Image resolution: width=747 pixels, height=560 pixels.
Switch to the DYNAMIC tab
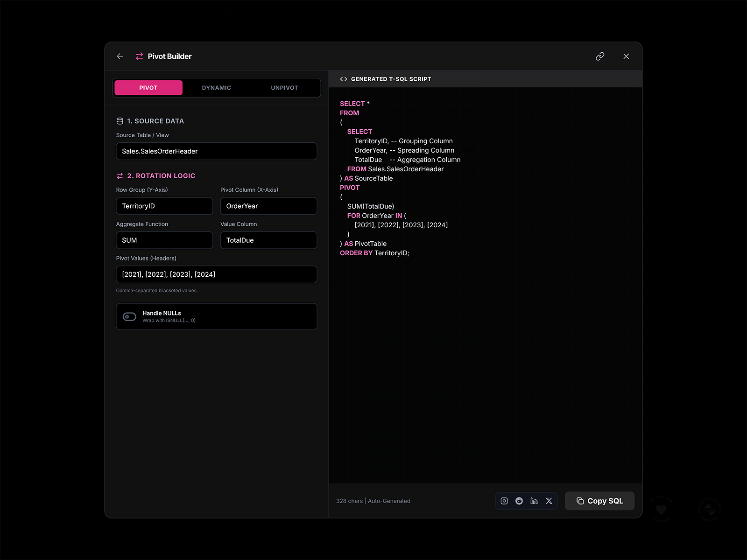point(216,87)
